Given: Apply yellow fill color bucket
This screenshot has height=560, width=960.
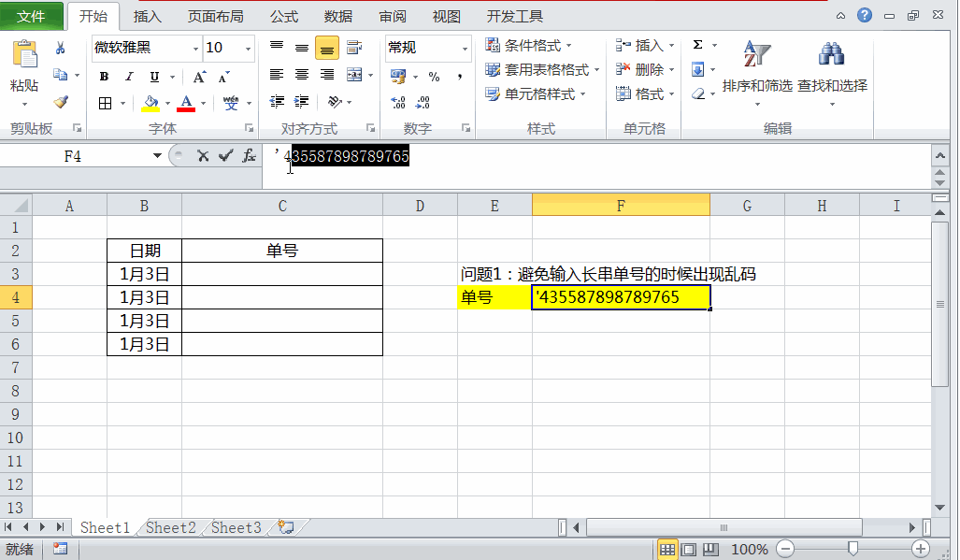Looking at the screenshot, I should click(150, 103).
